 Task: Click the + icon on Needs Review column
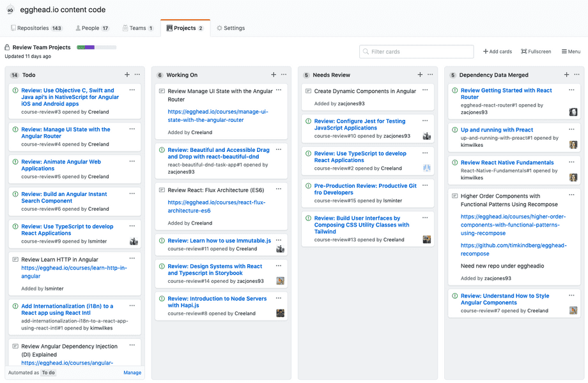click(419, 75)
